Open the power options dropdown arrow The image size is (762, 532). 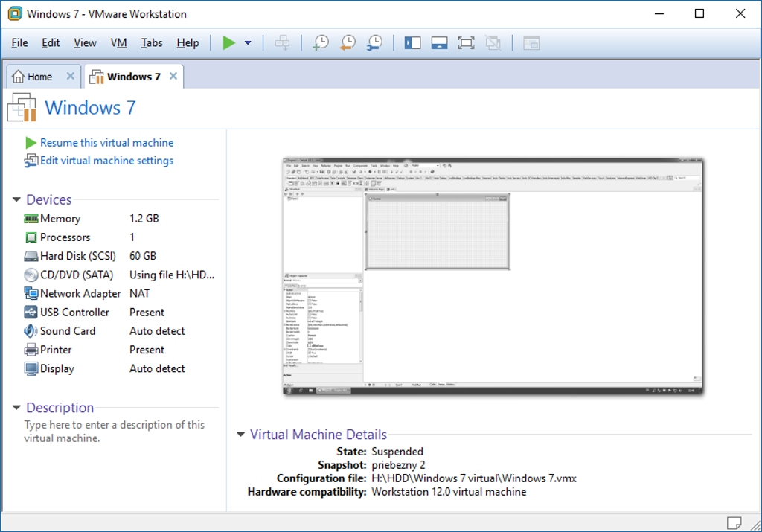(x=248, y=43)
